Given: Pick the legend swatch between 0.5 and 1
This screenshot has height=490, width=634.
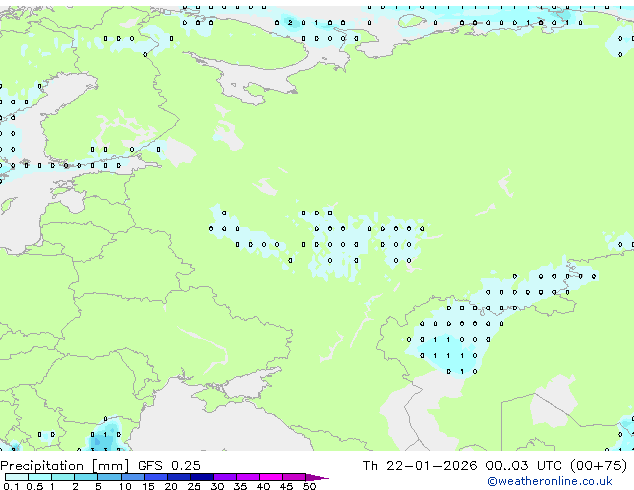Looking at the screenshot, I should [40, 477].
